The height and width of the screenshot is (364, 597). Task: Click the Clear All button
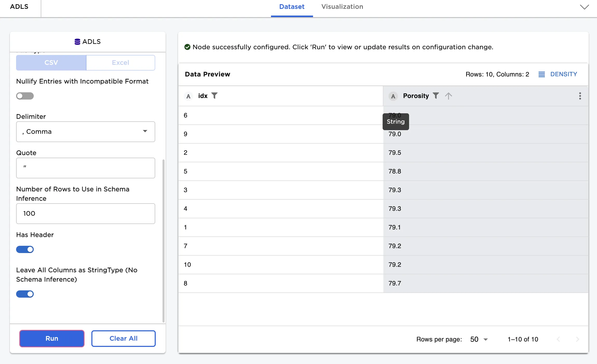[x=123, y=338]
